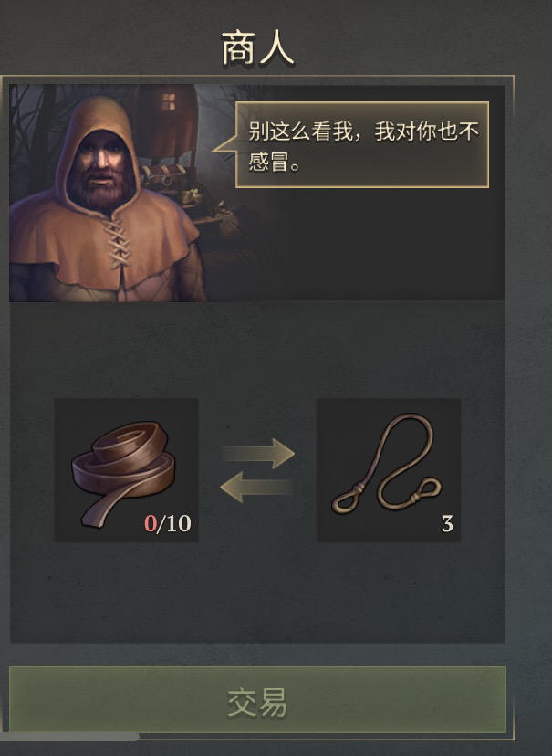Click the speech bubble pointer tail
The height and width of the screenshot is (756, 552).
[x=224, y=144]
